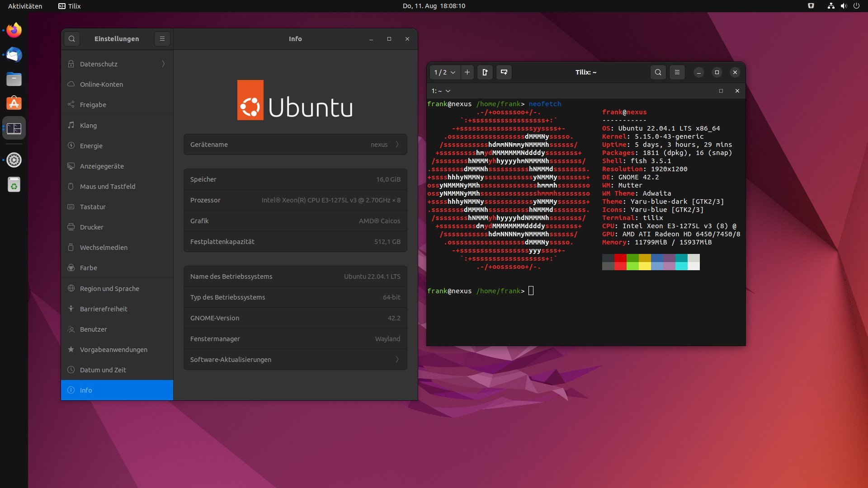
Task: Open the Trash icon in dock
Action: pos(14,184)
